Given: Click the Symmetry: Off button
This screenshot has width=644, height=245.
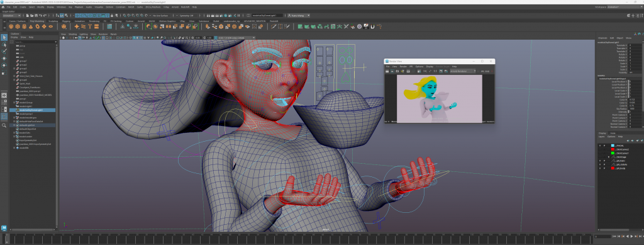Looking at the screenshot, I should (188, 16).
